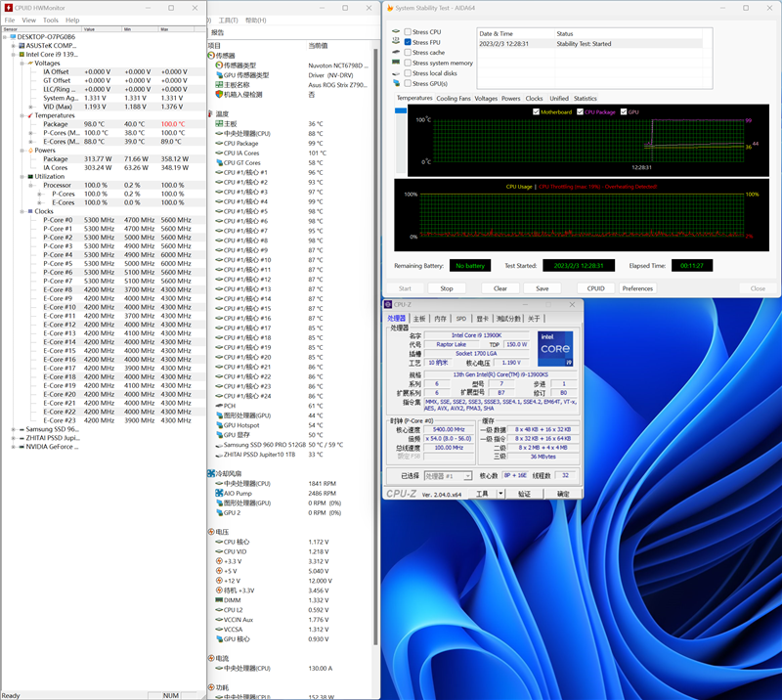Click the Powers icon in HWMonitor tree
782x700 pixels.
point(29,150)
